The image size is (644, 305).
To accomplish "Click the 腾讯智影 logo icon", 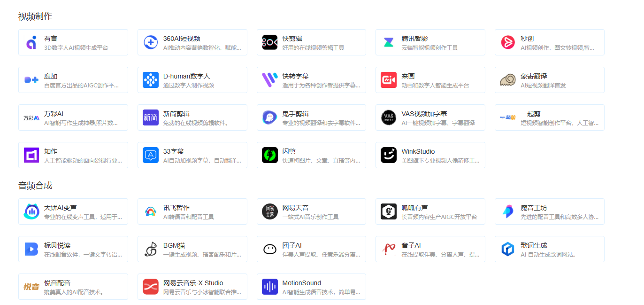I will 389,42.
